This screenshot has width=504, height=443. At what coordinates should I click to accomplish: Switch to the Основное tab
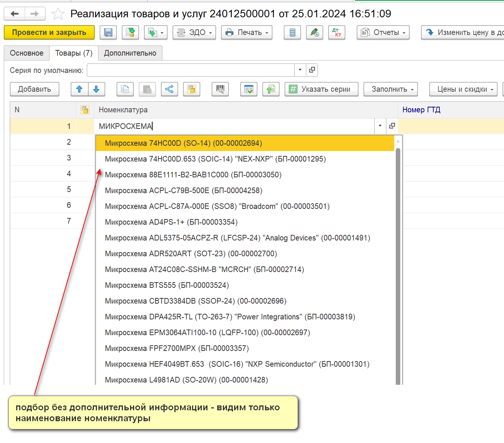[27, 53]
